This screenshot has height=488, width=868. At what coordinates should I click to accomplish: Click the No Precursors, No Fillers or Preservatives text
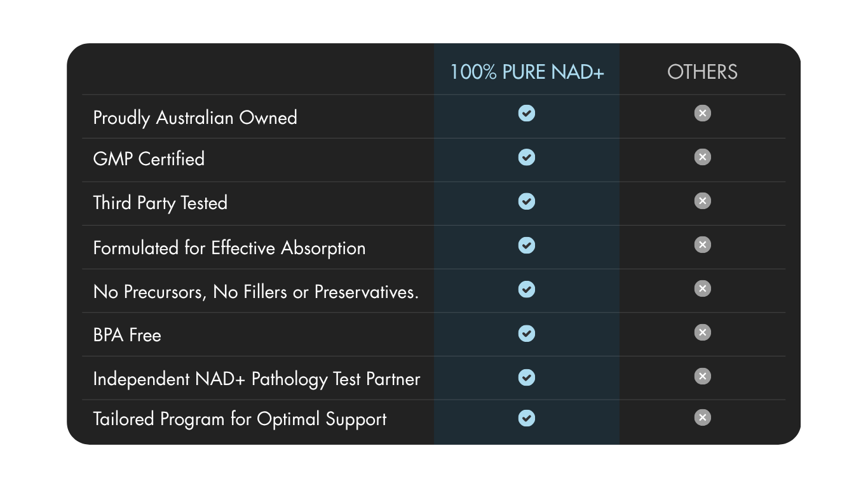click(x=256, y=292)
